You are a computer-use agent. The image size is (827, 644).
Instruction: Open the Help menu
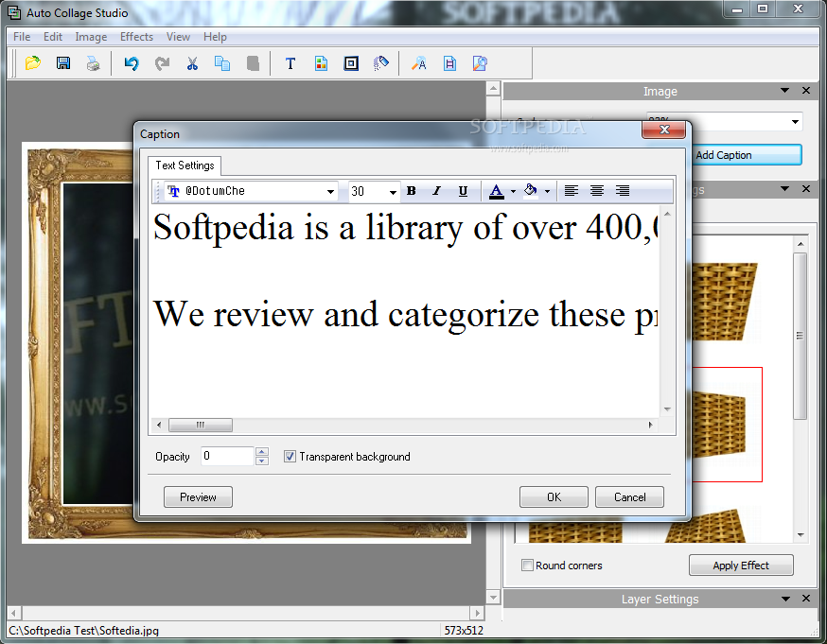tap(215, 37)
